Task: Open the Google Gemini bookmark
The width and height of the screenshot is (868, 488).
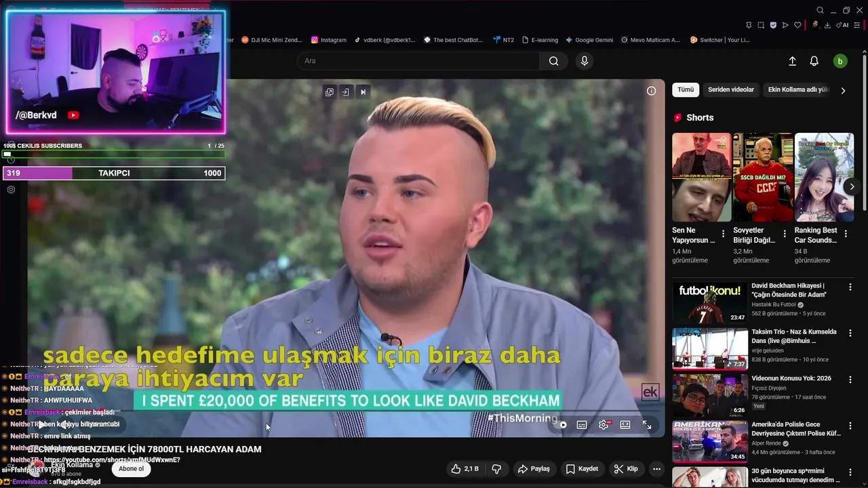Action: tap(589, 40)
